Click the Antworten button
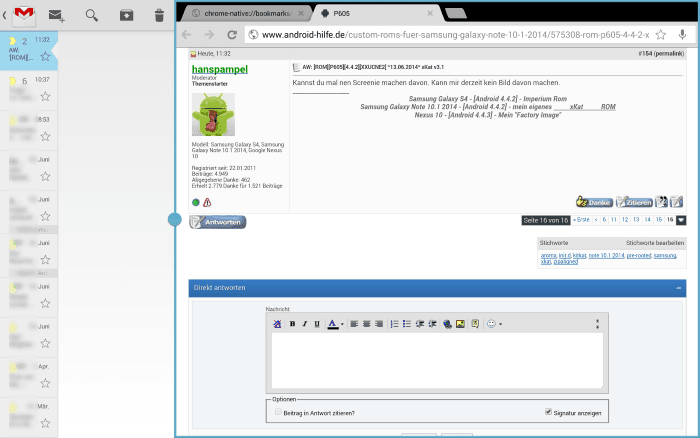The image size is (700, 438). point(217,222)
